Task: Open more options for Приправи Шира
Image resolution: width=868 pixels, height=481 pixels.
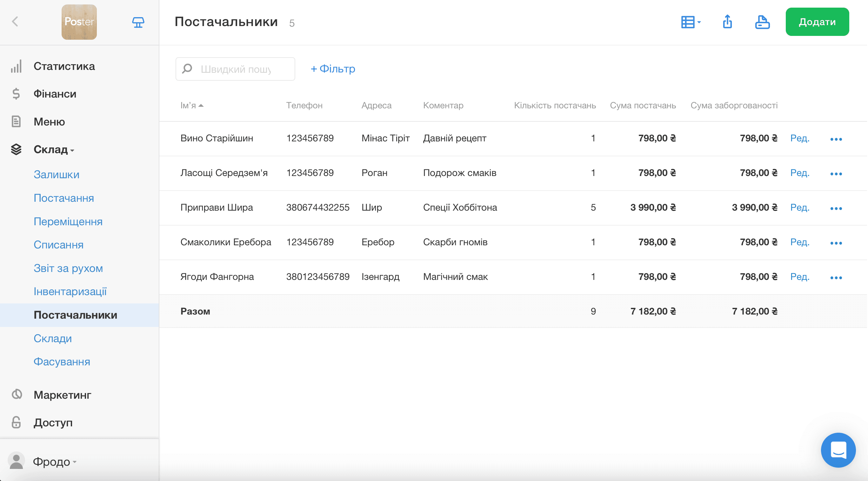Action: (x=836, y=208)
